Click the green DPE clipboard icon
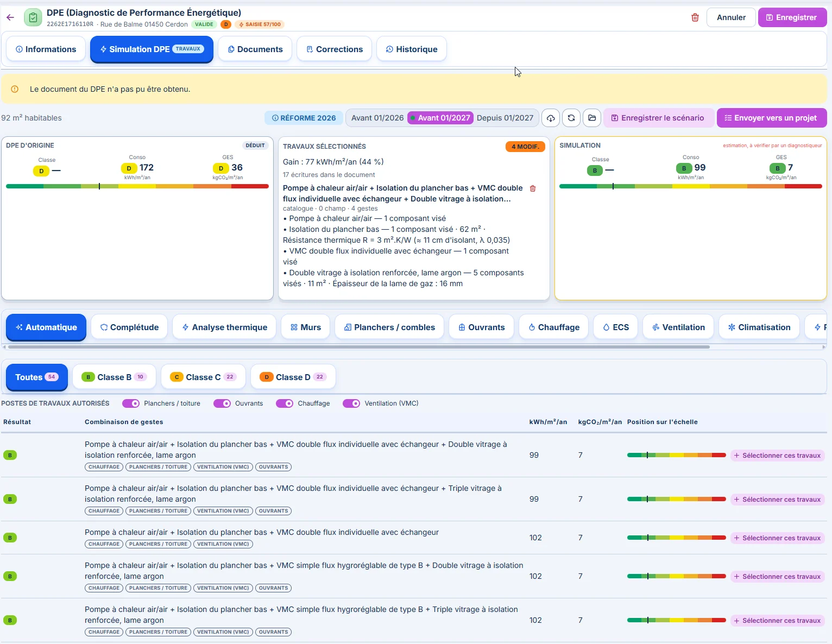832x644 pixels. 33,17
